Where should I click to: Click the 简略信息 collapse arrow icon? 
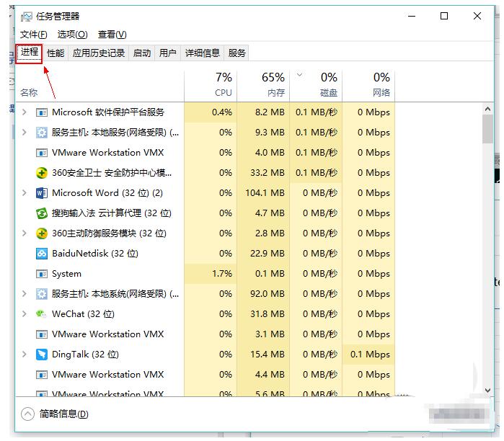[27, 414]
